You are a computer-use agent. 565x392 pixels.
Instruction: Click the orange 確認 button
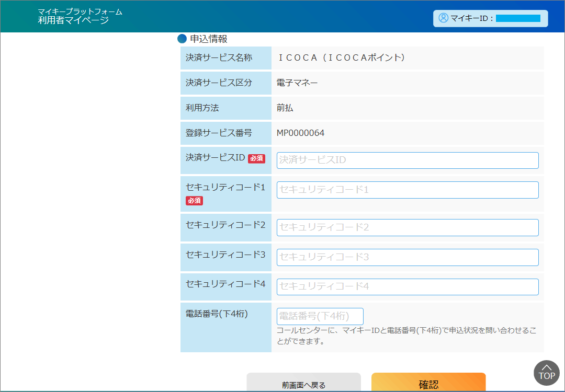(x=429, y=383)
